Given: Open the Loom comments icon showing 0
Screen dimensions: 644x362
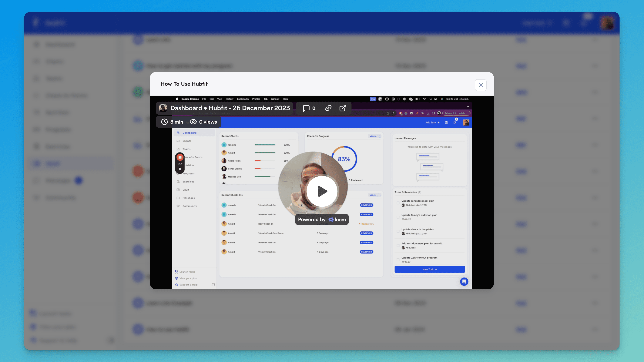Looking at the screenshot, I should (x=309, y=108).
